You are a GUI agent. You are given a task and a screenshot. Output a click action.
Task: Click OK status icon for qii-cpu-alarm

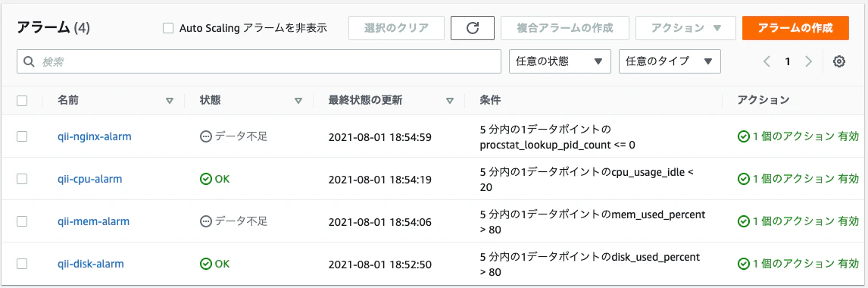[x=205, y=179]
